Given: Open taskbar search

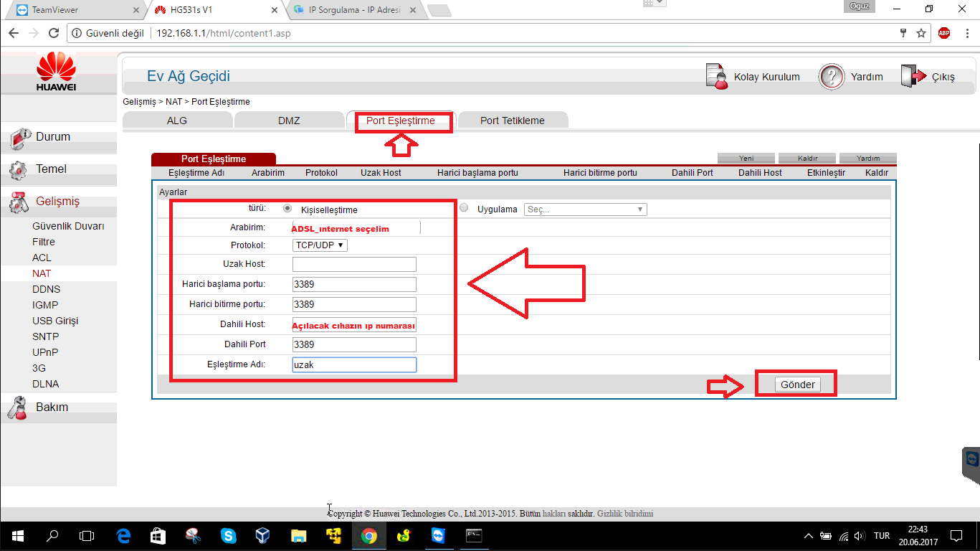Looking at the screenshot, I should (x=52, y=535).
